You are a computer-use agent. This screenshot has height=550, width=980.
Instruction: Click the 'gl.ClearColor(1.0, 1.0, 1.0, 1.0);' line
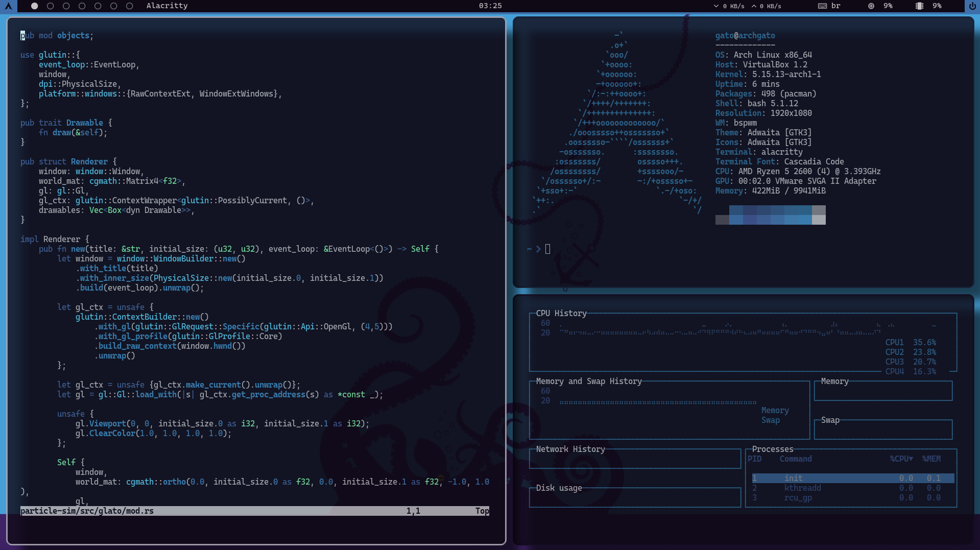tap(153, 433)
